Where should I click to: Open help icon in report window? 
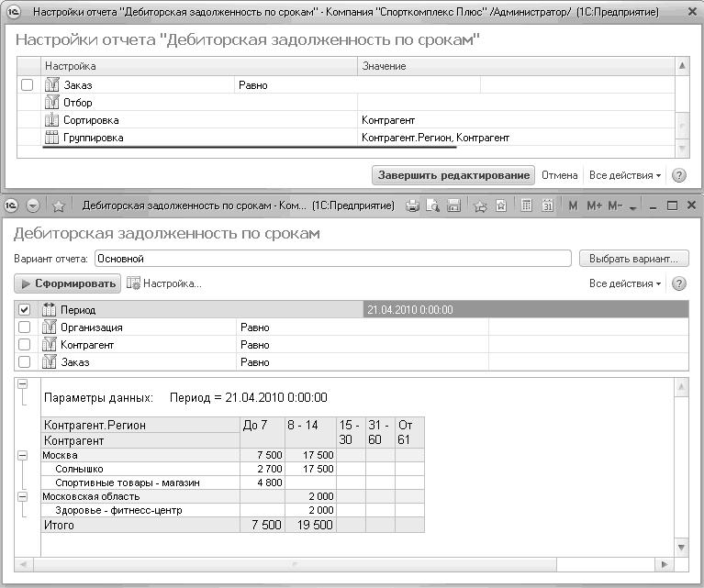[x=679, y=283]
